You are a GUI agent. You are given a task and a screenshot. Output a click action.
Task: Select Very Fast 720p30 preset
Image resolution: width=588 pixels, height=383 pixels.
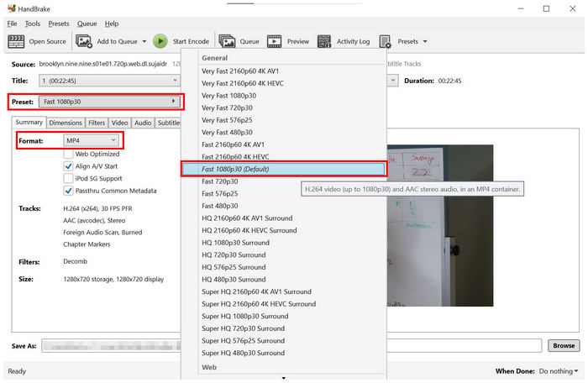284,108
